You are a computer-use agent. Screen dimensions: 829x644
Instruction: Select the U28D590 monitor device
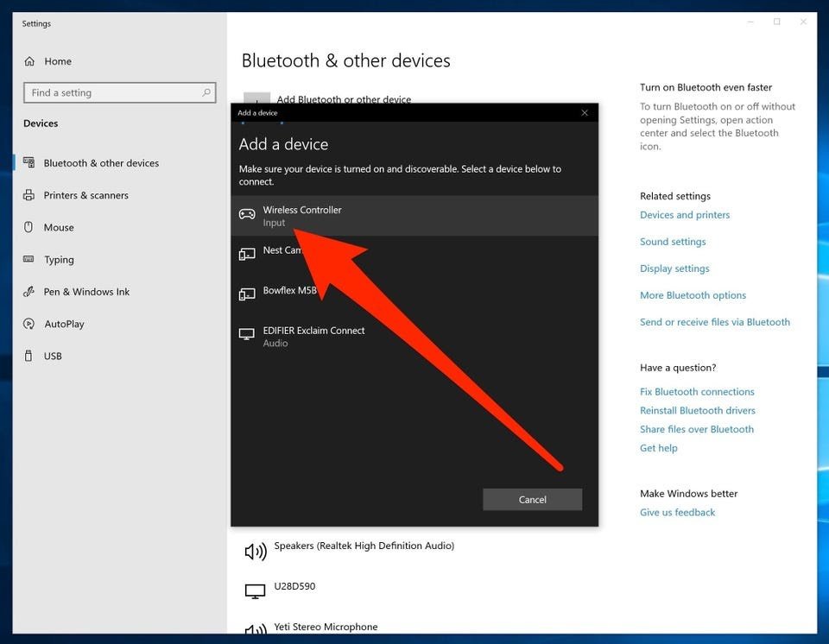coord(294,586)
